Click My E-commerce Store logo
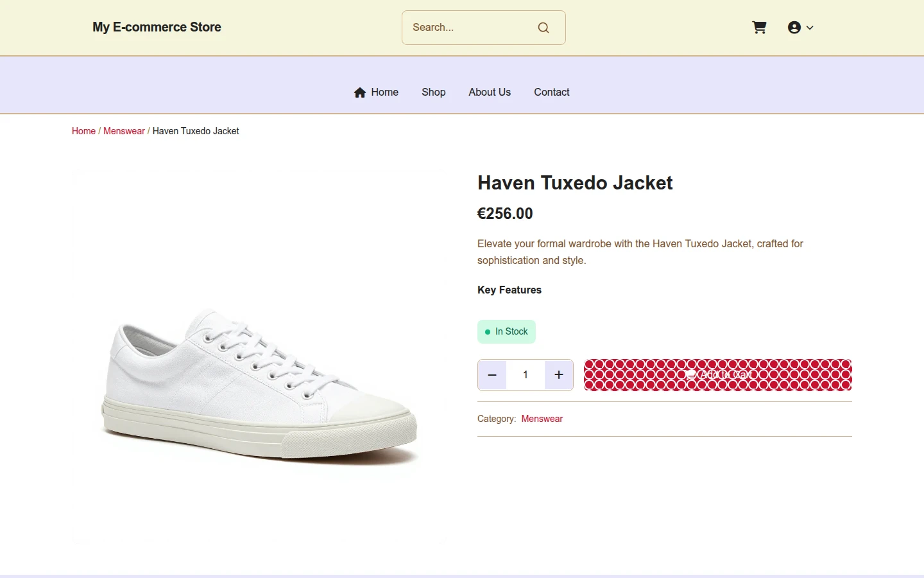 pyautogui.click(x=157, y=28)
